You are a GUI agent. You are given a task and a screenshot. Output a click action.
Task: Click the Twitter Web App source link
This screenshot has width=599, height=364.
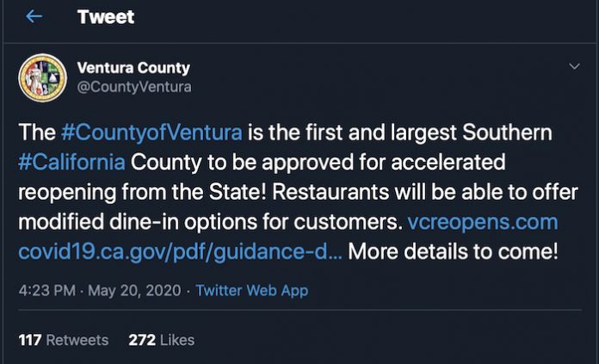252,290
